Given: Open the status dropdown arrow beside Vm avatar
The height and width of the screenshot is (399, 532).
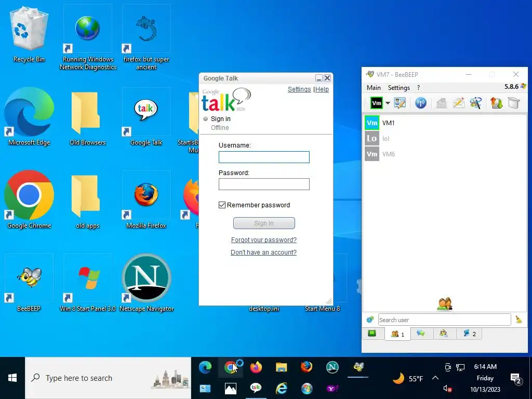Looking at the screenshot, I should tap(388, 103).
